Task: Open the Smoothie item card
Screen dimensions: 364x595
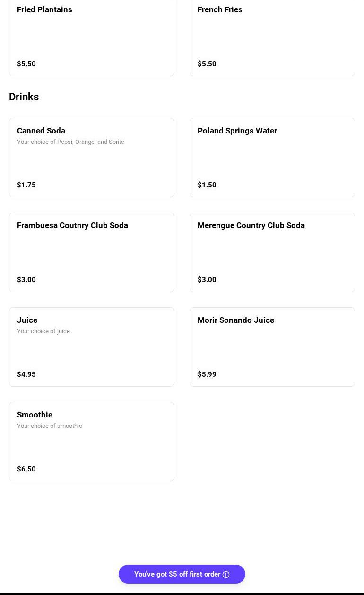Action: [92, 442]
